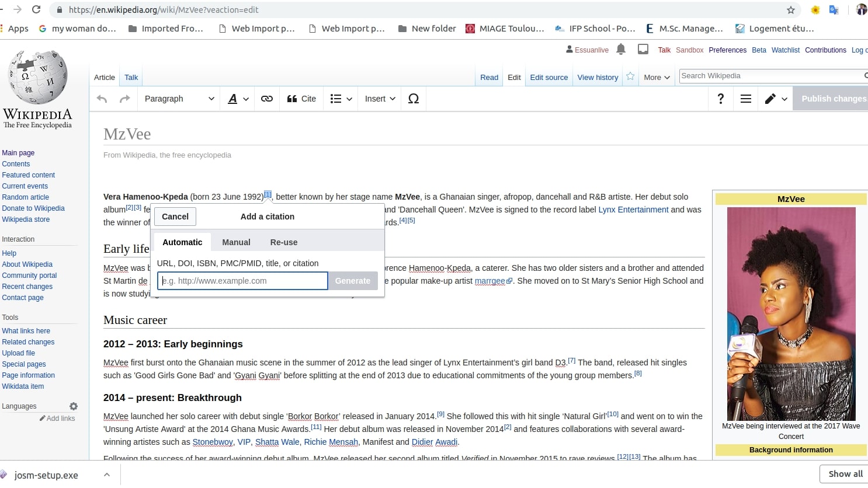Viewport: 868px width, 488px height.
Task: Open the Talk page tab
Action: point(131,77)
